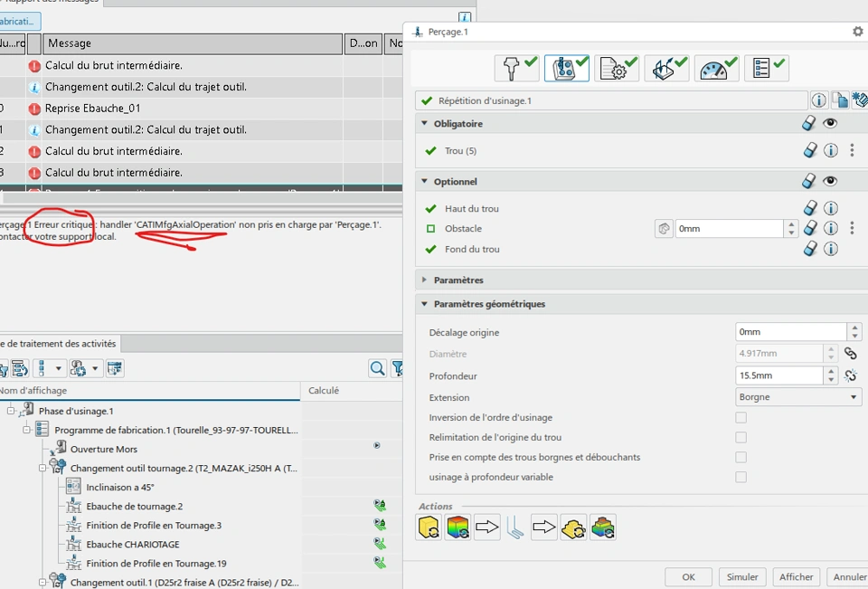
Task: Open three-dot menu on Obstacle row
Action: click(x=852, y=228)
